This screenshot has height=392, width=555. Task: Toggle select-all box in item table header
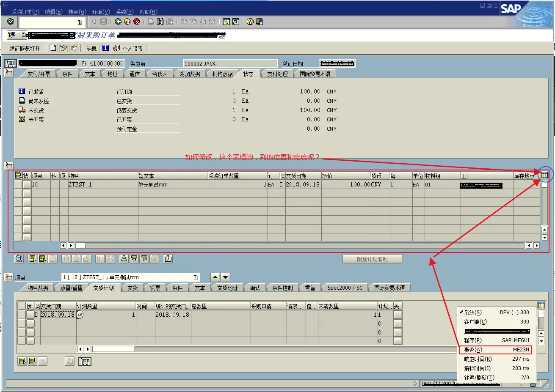pyautogui.click(x=18, y=175)
